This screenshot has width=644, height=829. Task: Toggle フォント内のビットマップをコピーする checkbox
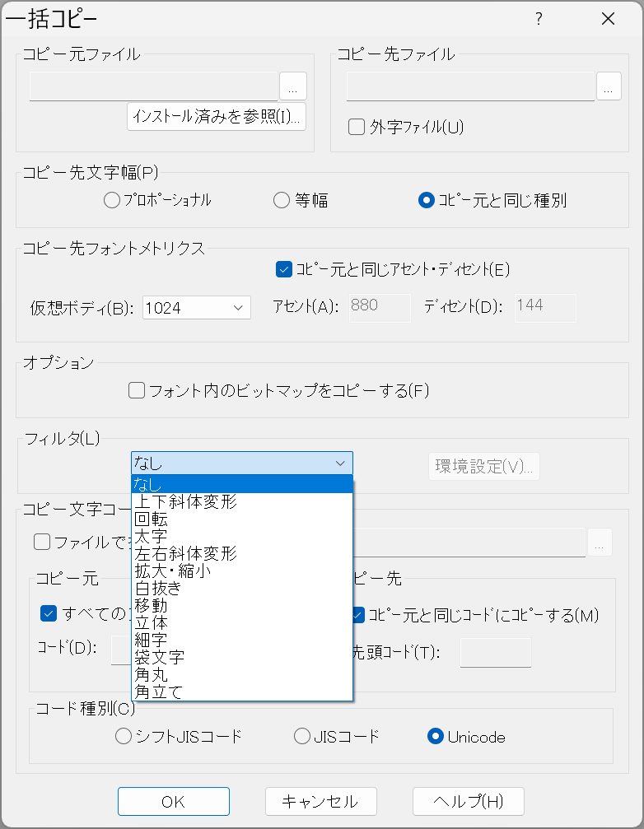pyautogui.click(x=137, y=390)
